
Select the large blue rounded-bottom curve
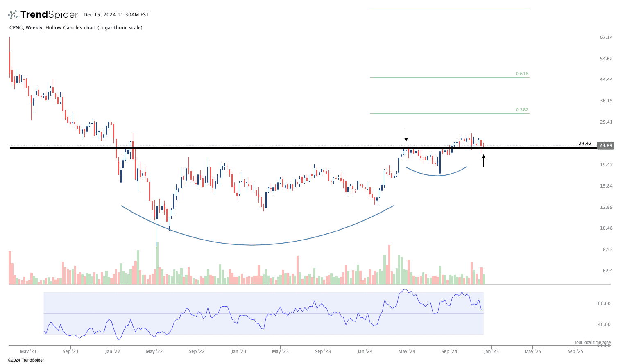coord(252,245)
